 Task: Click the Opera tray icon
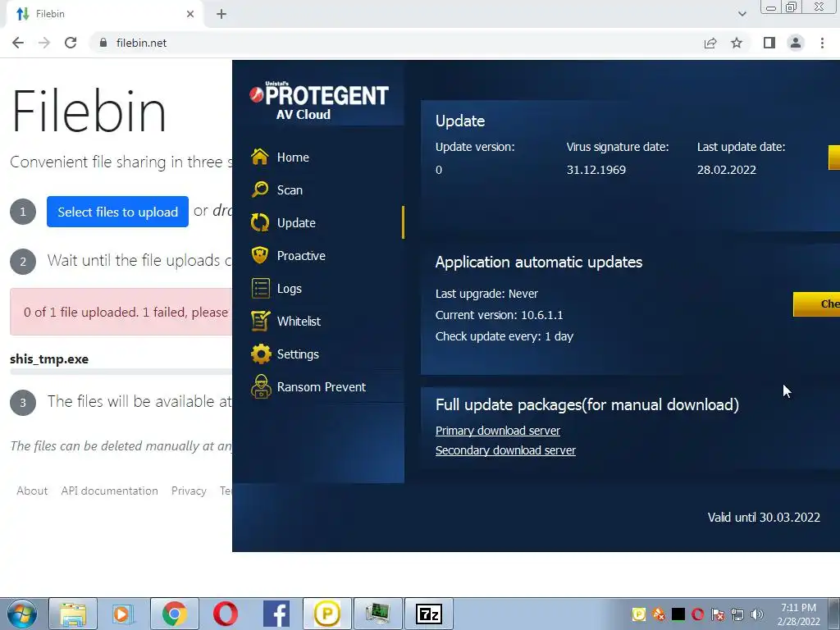click(698, 614)
